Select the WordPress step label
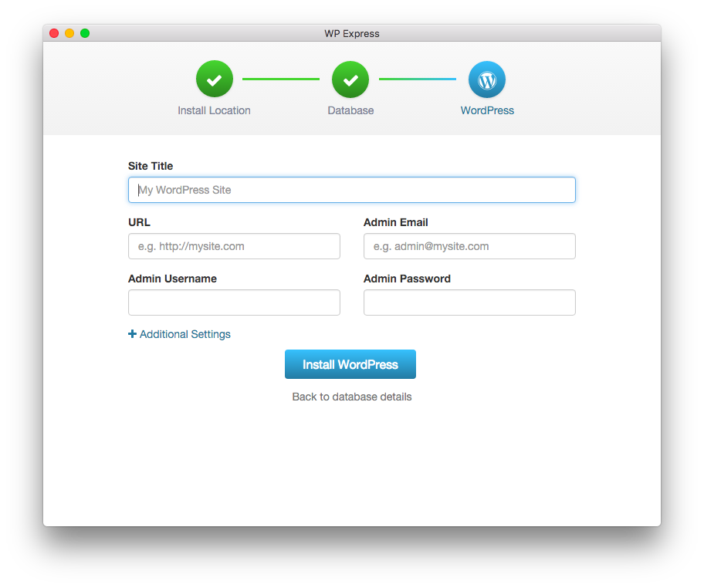The image size is (704, 588). 487,110
